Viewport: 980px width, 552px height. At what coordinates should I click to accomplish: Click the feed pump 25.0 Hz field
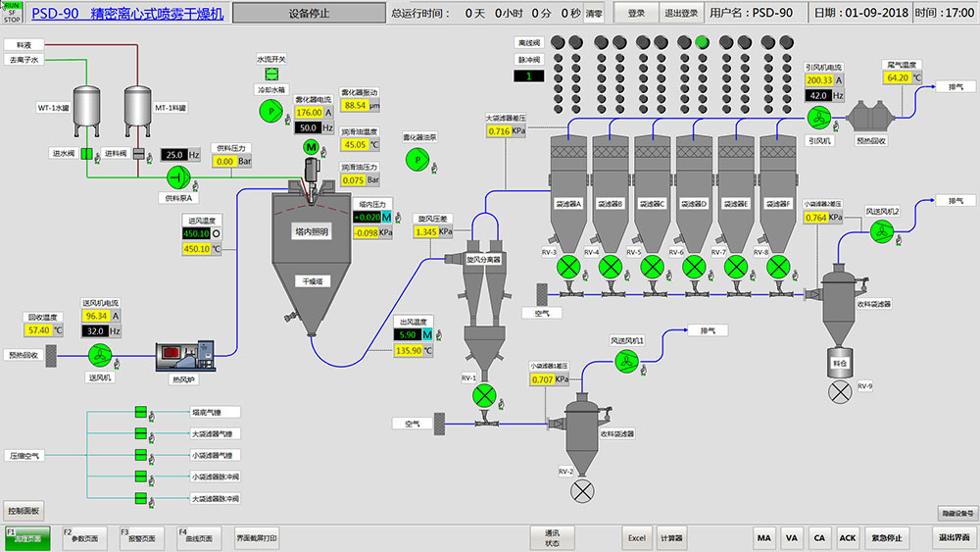tap(173, 155)
